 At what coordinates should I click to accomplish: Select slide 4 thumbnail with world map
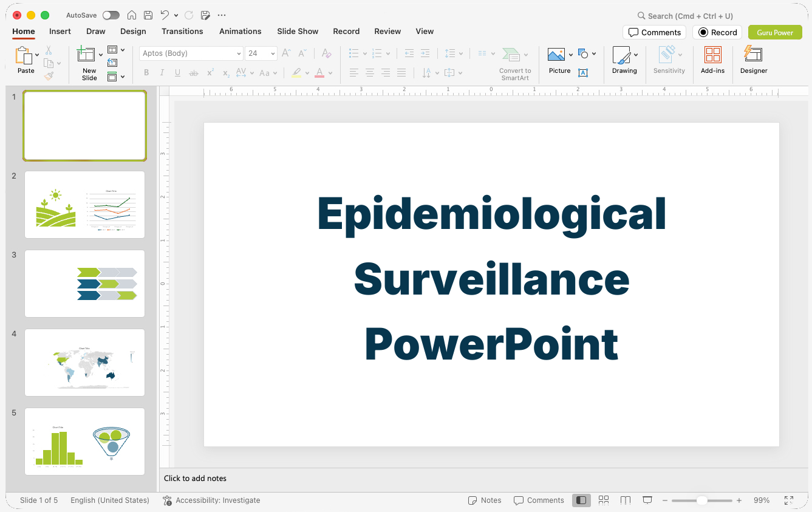85,363
